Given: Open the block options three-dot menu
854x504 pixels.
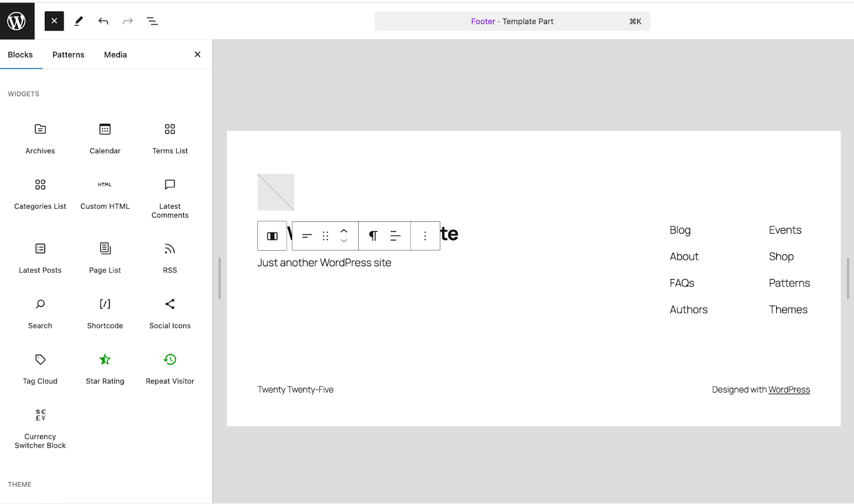Looking at the screenshot, I should point(425,235).
